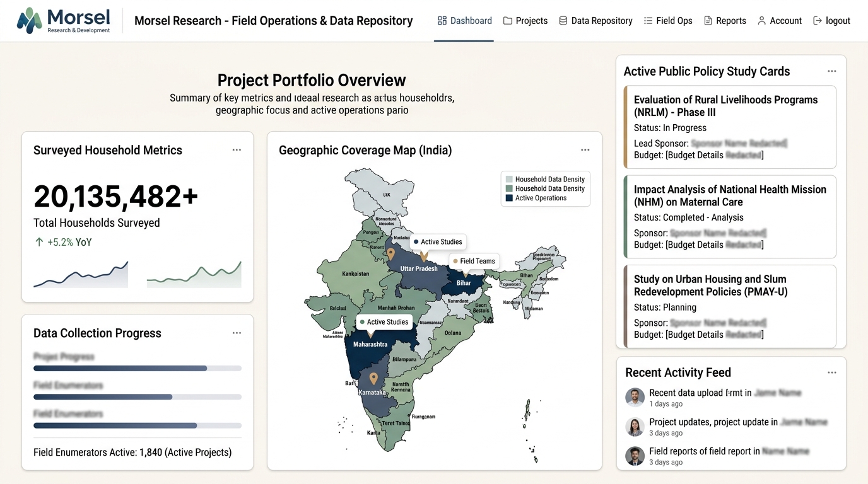The height and width of the screenshot is (484, 868).
Task: Switch to the Field Ops tab
Action: 667,21
